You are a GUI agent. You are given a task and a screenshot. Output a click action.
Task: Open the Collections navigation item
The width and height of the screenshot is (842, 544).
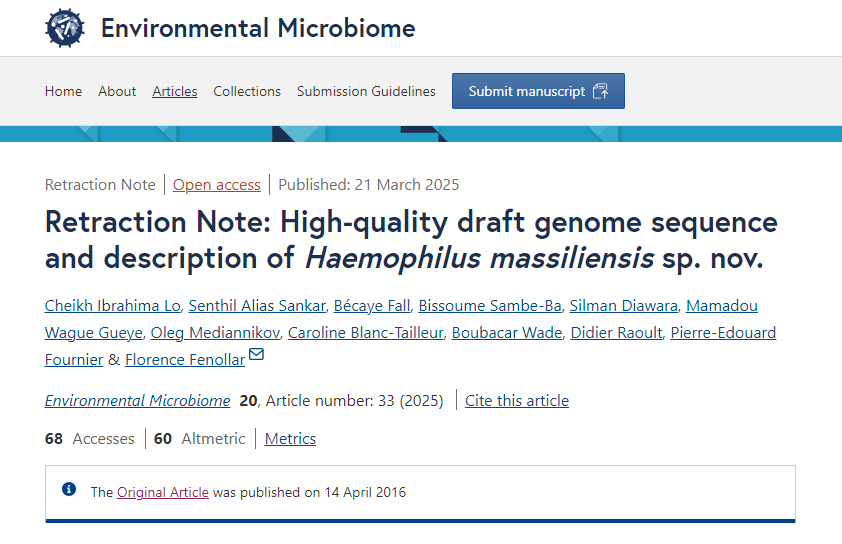click(247, 91)
